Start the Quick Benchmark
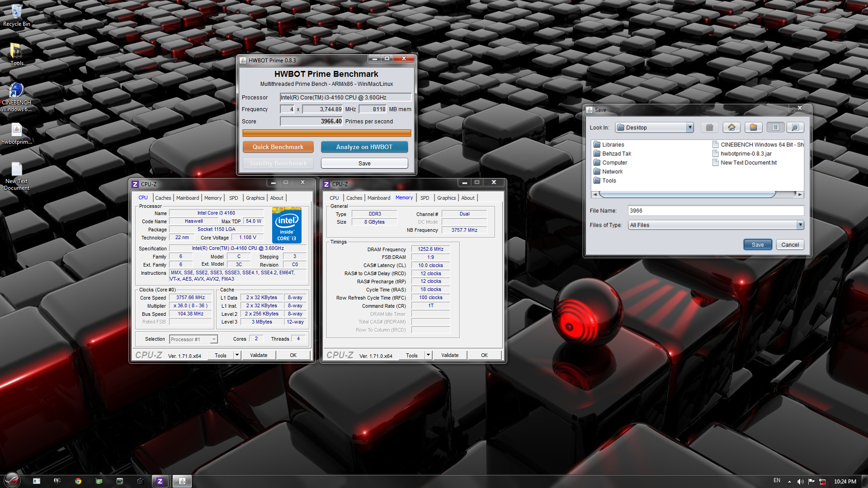 point(278,147)
